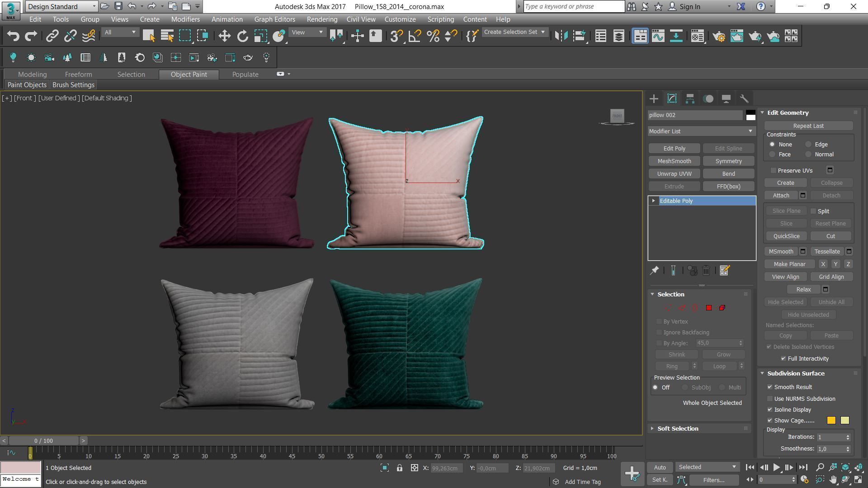This screenshot has width=868, height=488.
Task: Activate Select and Rotate tool
Action: click(242, 36)
